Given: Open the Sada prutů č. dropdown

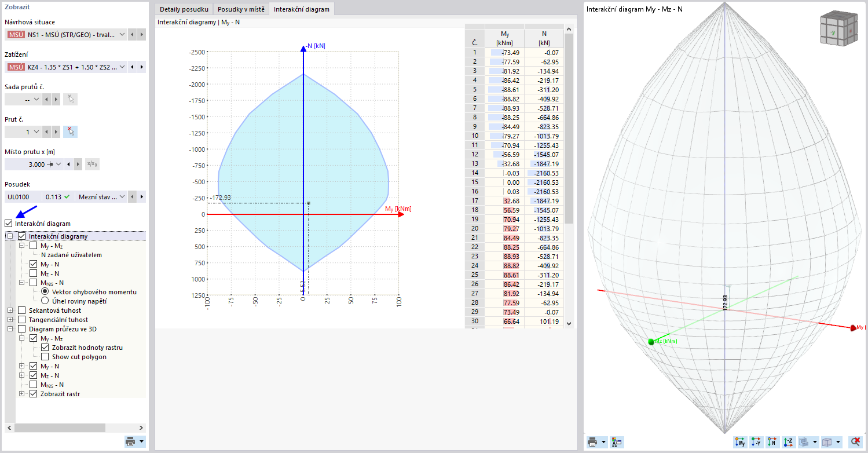Looking at the screenshot, I should [x=37, y=99].
